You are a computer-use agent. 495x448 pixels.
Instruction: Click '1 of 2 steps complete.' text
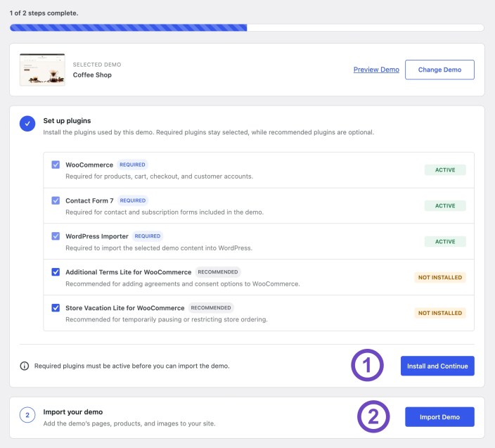pos(44,13)
